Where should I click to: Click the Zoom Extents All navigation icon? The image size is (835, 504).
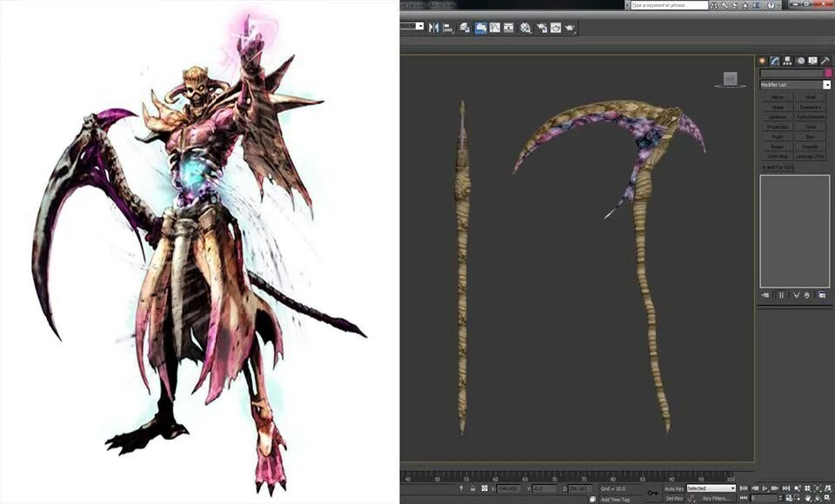tap(828, 488)
